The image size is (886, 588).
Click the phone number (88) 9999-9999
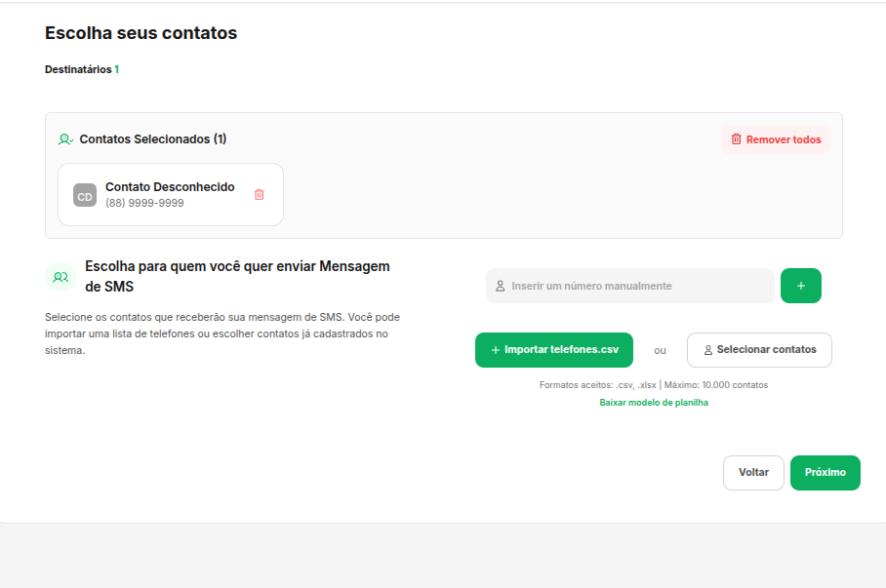click(x=143, y=204)
